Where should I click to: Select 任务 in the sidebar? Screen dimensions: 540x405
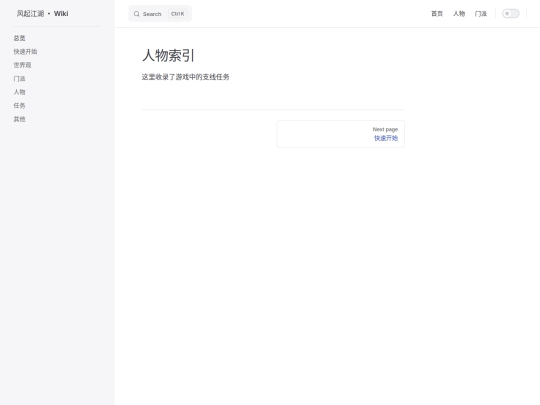click(19, 105)
